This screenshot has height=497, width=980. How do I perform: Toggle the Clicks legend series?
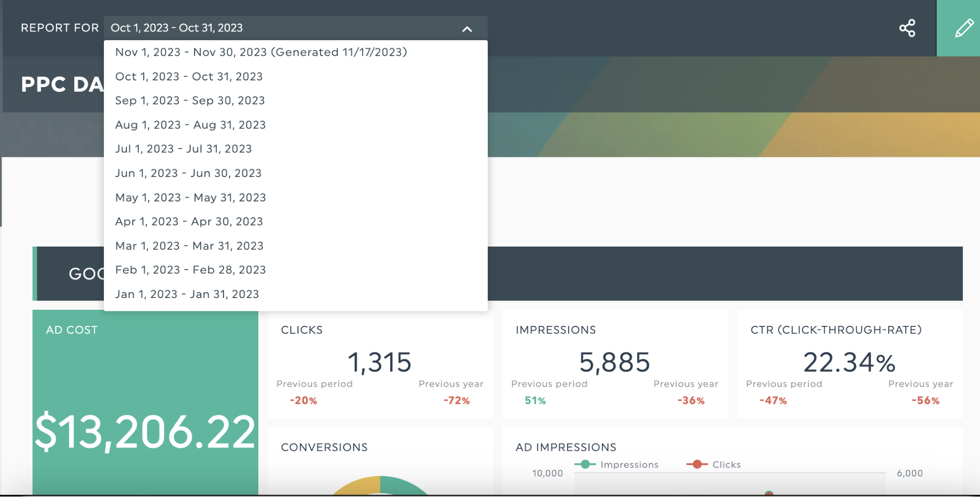(x=714, y=465)
